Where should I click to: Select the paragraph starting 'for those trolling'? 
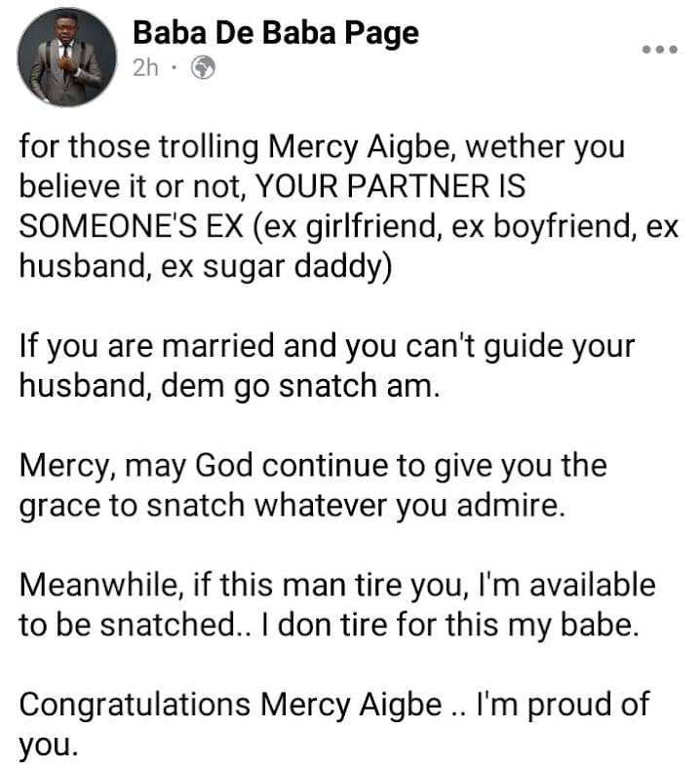[x=349, y=207]
